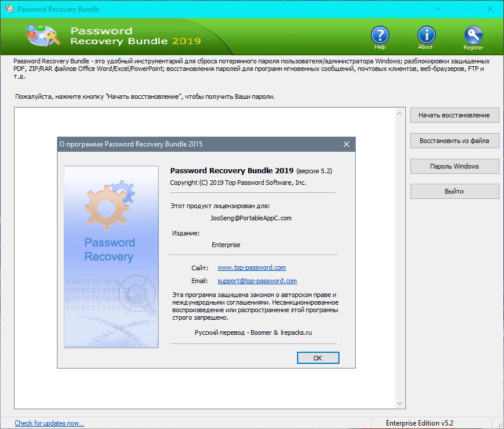Click Check for updates now link
This screenshot has width=504, height=429.
(49, 423)
